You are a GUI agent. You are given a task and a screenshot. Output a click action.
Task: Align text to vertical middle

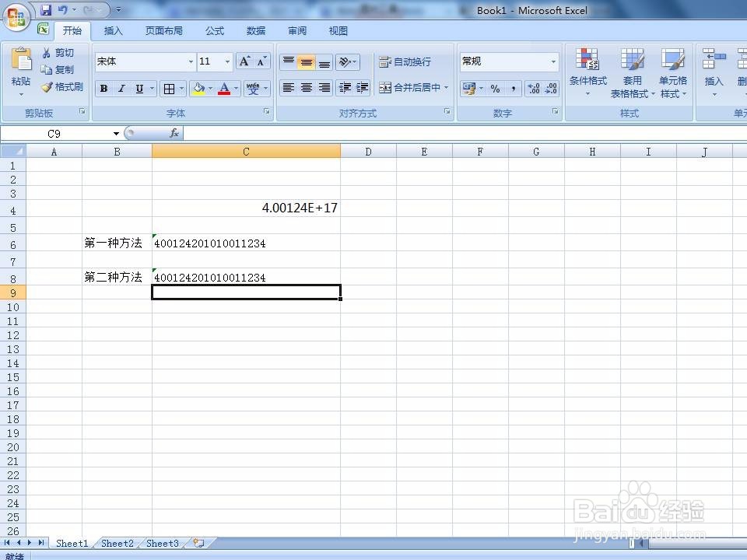(x=307, y=62)
